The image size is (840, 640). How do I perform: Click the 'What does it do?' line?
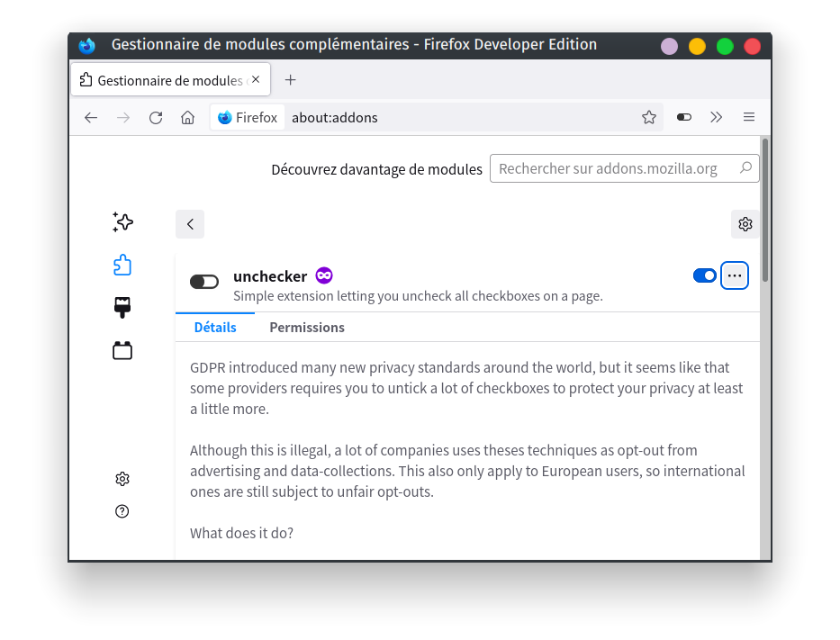point(241,534)
